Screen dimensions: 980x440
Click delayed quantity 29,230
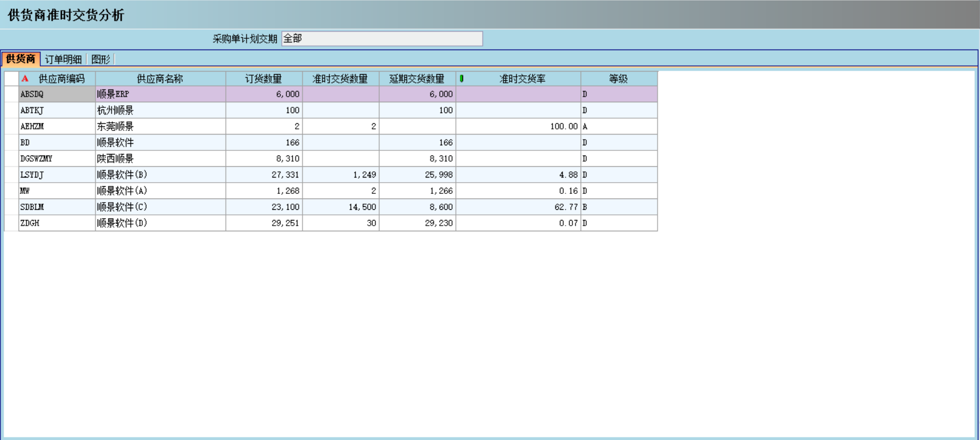417,223
